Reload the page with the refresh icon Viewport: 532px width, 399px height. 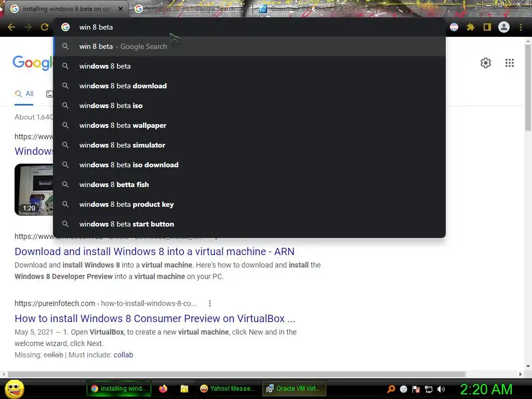(x=45, y=27)
